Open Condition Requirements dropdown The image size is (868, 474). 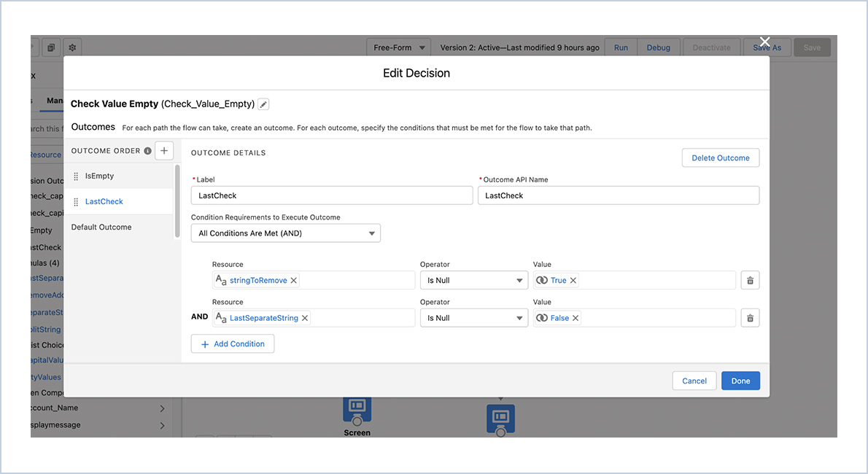(x=285, y=233)
